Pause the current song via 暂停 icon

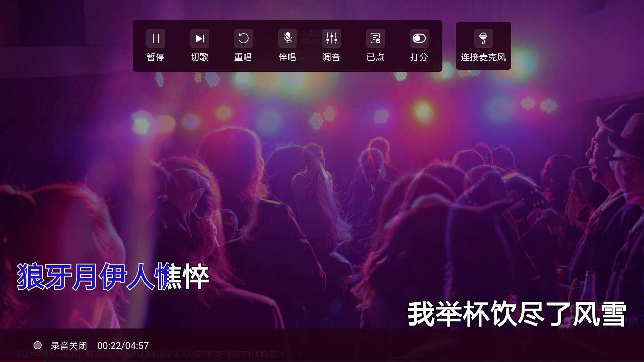(156, 38)
